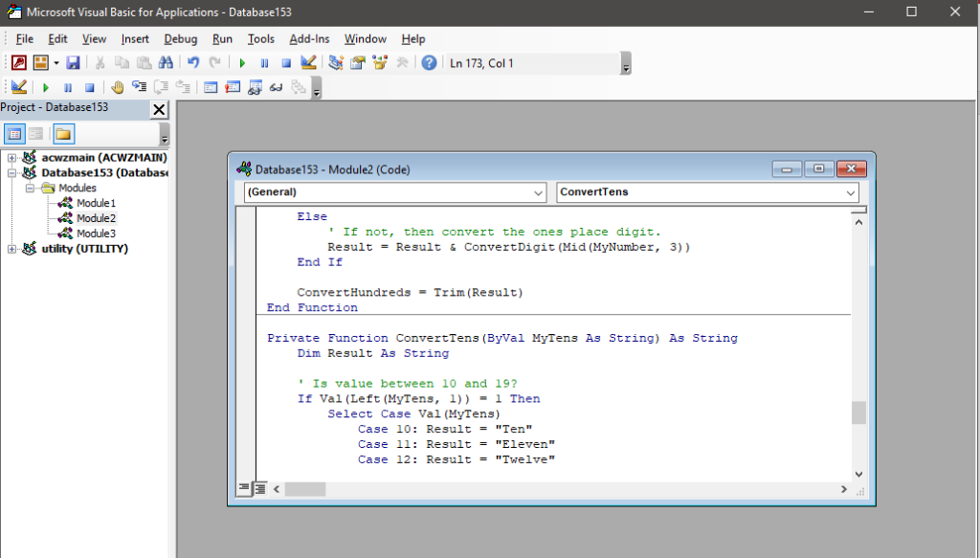Select Module2 in the project tree
This screenshot has width=980, height=558.
(96, 218)
